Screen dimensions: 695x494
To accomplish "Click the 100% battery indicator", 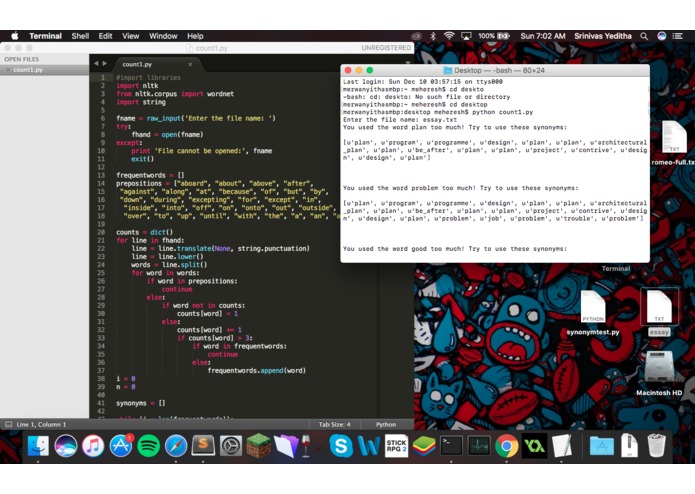I will pyautogui.click(x=493, y=36).
